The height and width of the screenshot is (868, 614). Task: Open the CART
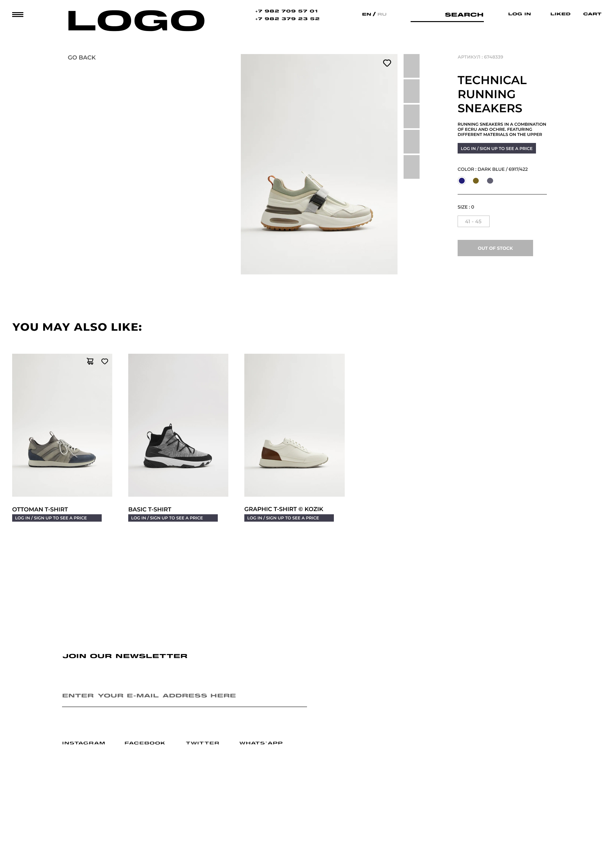(592, 14)
